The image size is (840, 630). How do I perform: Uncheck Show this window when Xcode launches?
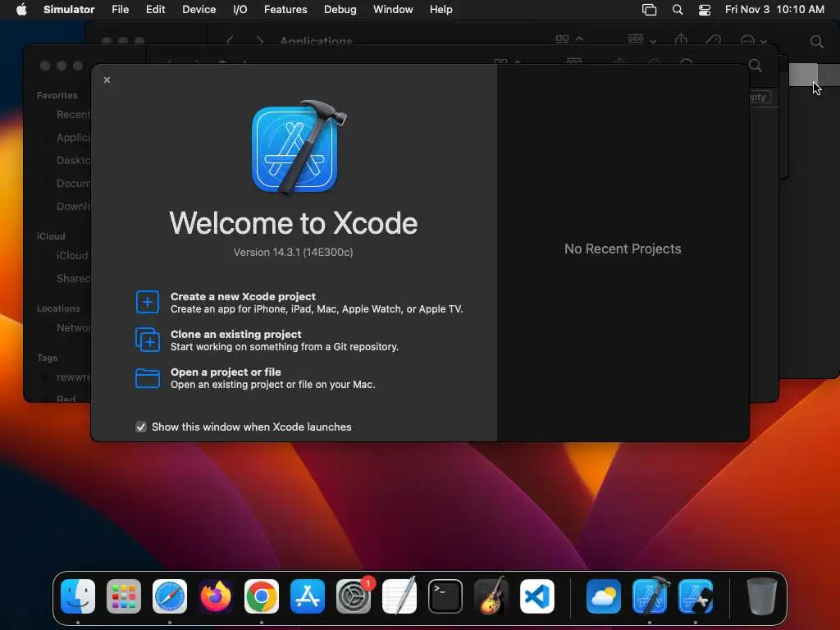click(x=141, y=427)
